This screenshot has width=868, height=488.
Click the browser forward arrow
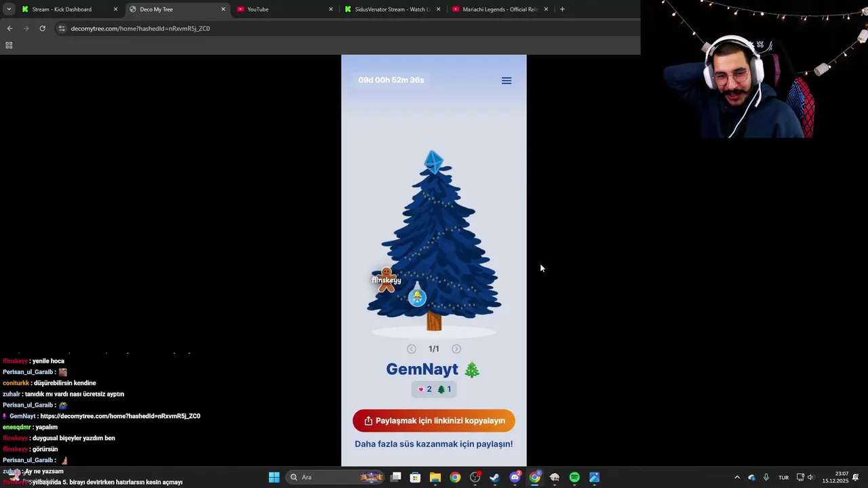(26, 28)
